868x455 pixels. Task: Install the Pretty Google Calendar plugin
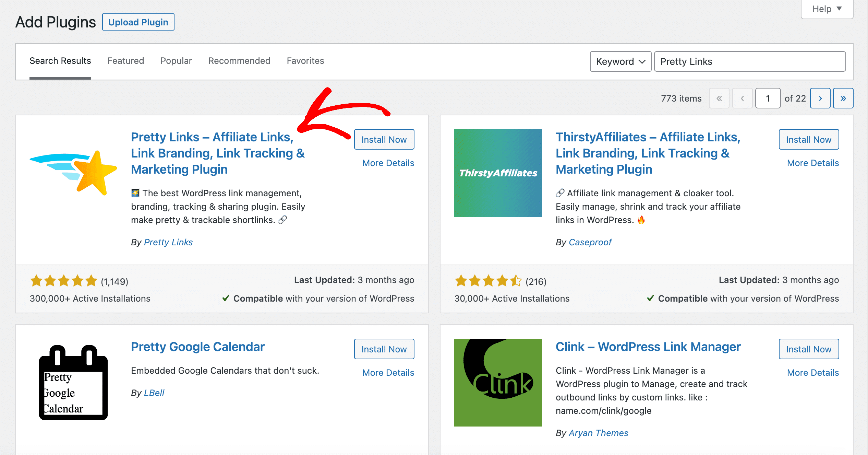384,349
